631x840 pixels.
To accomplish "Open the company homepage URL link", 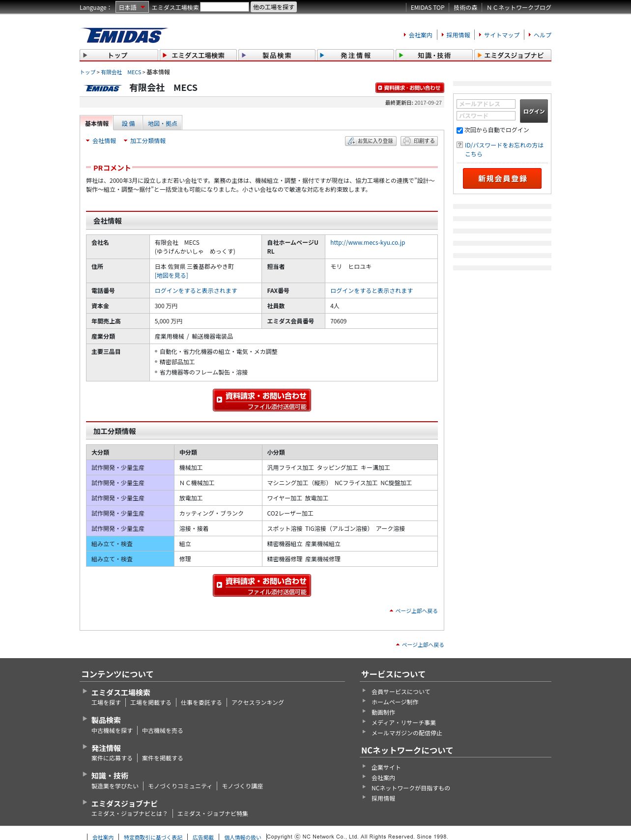I will pos(368,243).
